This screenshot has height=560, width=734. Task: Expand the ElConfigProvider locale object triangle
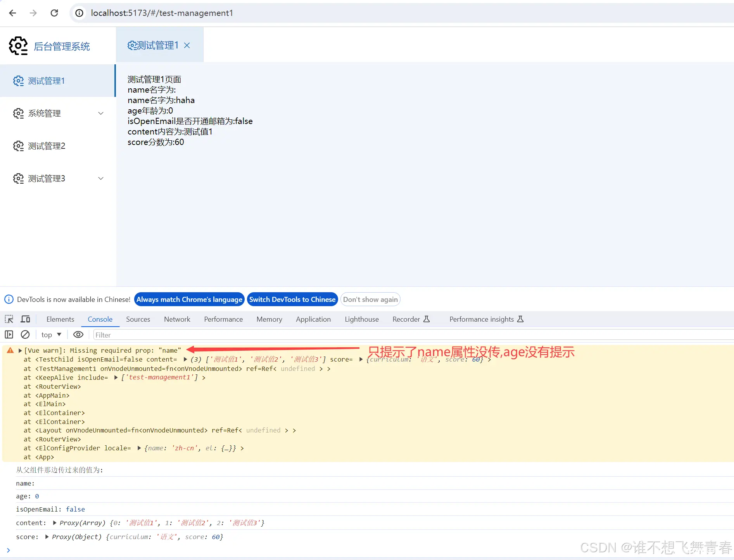(x=139, y=448)
